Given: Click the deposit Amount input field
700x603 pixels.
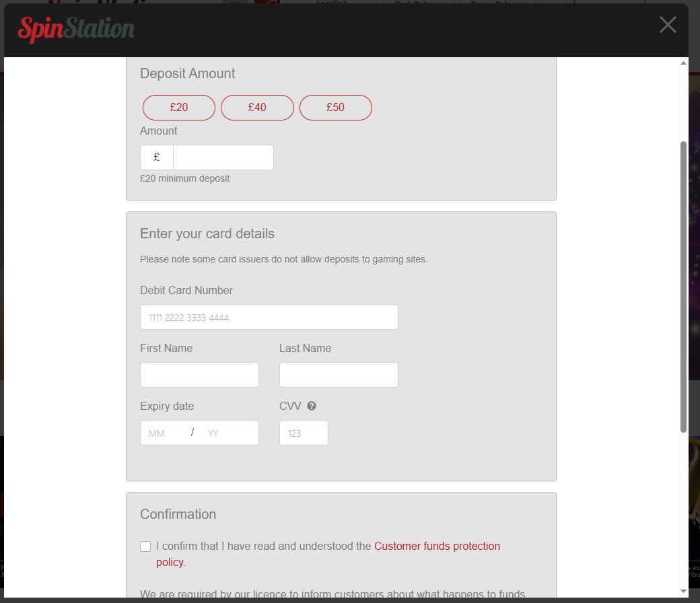Looking at the screenshot, I should [x=223, y=157].
